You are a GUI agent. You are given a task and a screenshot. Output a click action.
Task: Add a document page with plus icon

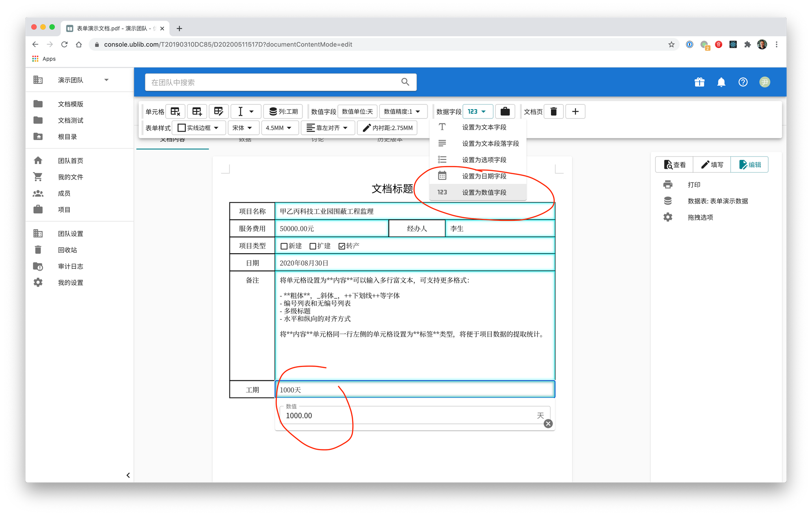(x=575, y=111)
